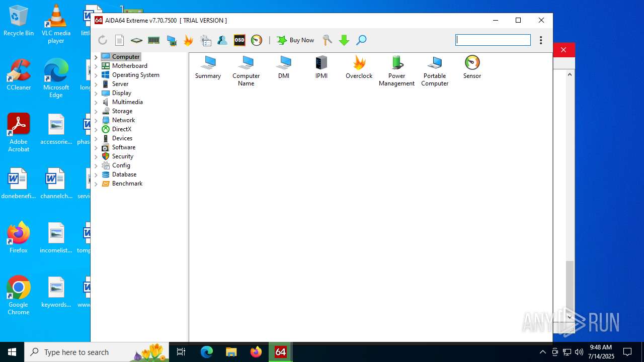Click the taskbar search box
The image size is (644, 362).
(97, 352)
